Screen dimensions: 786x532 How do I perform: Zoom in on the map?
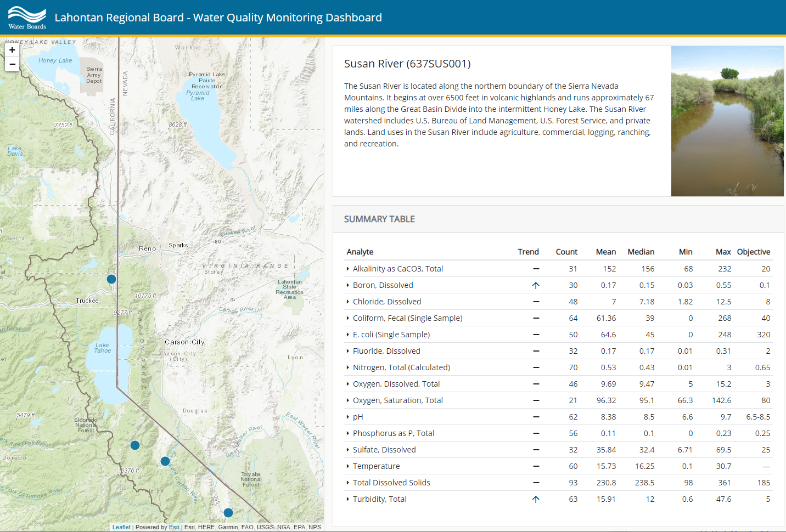[12, 50]
